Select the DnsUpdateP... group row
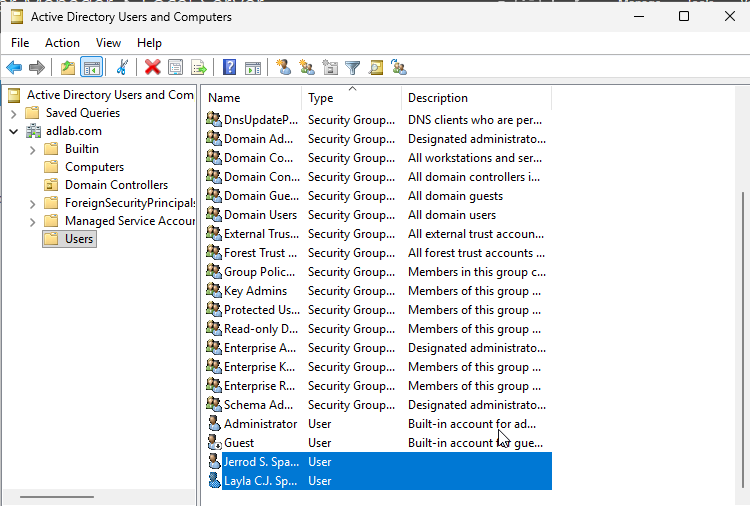This screenshot has width=750, height=506. [378, 120]
